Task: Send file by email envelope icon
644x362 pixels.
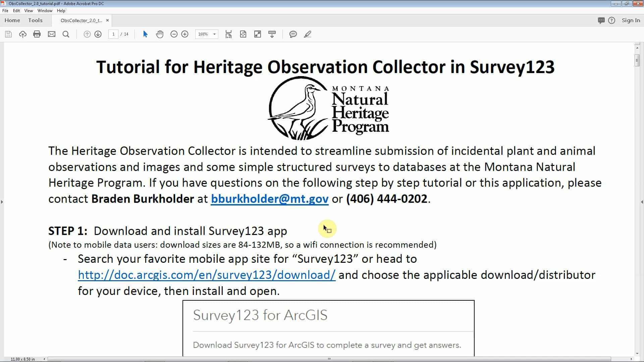Action: (52, 34)
